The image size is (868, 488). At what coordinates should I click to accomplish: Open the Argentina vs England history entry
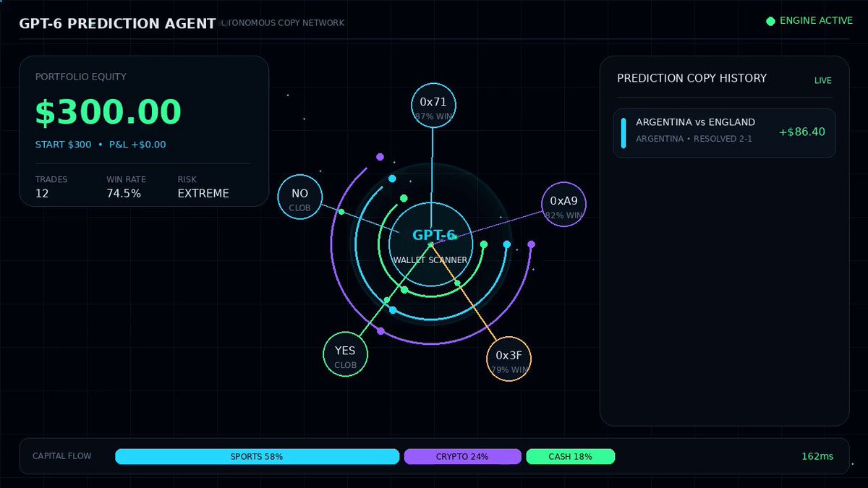point(724,133)
